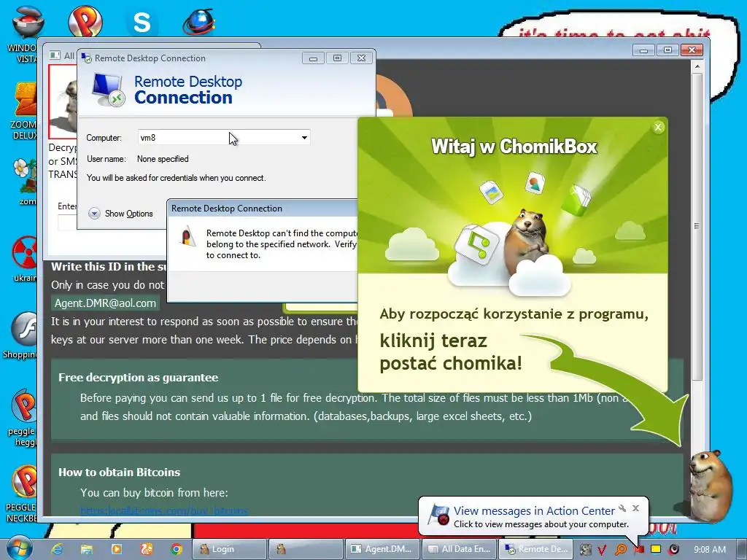Click first gray tray icon left of V
Screen dimensions: 747x560
[585, 550]
